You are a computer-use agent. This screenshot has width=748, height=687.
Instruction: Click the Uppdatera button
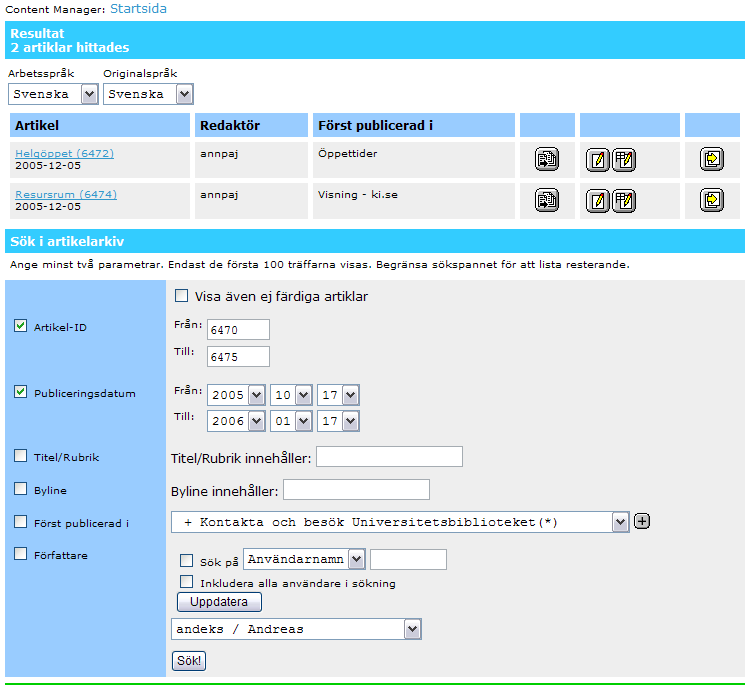[219, 602]
